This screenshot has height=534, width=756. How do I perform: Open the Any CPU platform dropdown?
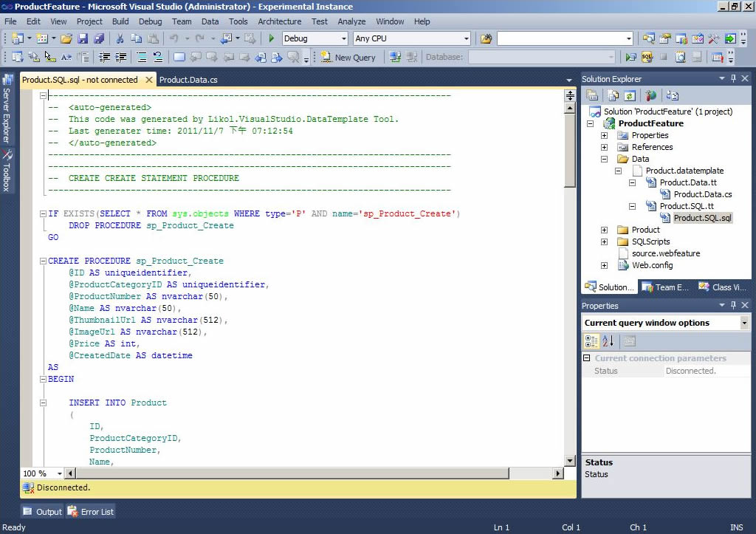click(467, 38)
